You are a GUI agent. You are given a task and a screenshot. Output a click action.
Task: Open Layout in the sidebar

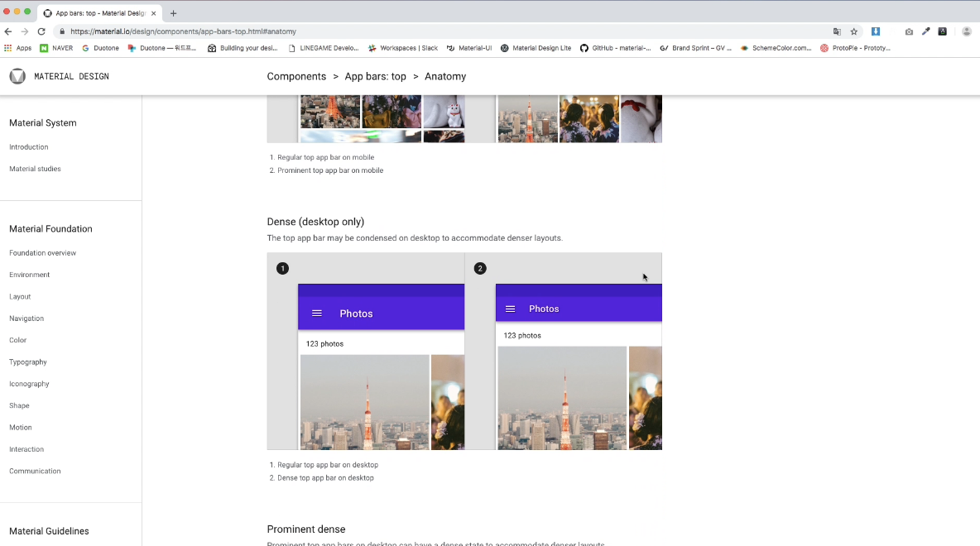pyautogui.click(x=20, y=297)
